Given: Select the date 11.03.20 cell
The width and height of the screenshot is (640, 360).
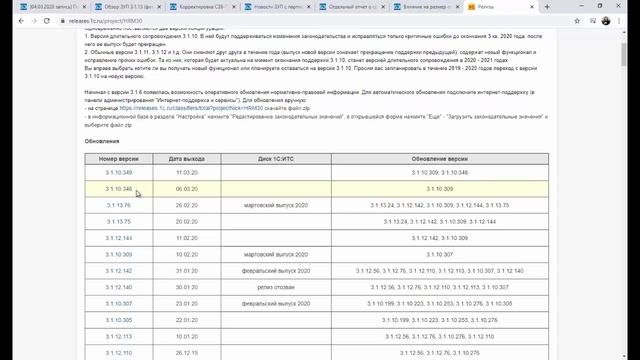Looking at the screenshot, I should [x=187, y=173].
